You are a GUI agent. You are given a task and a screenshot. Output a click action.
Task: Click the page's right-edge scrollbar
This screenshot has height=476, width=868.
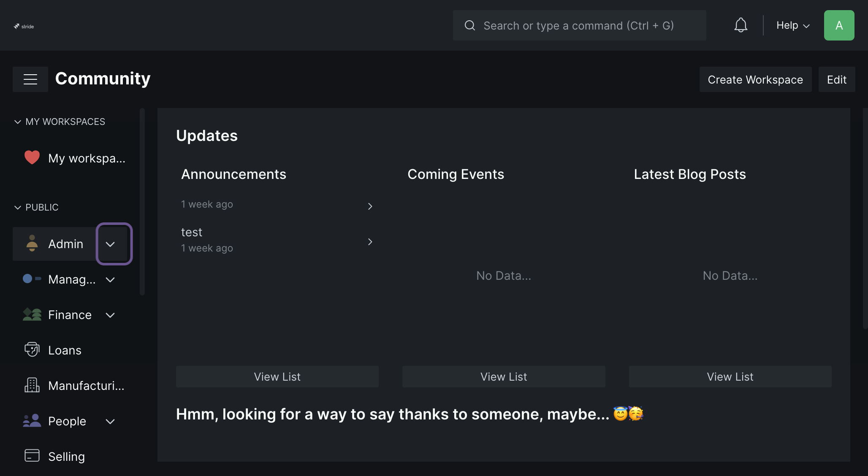tap(865, 219)
